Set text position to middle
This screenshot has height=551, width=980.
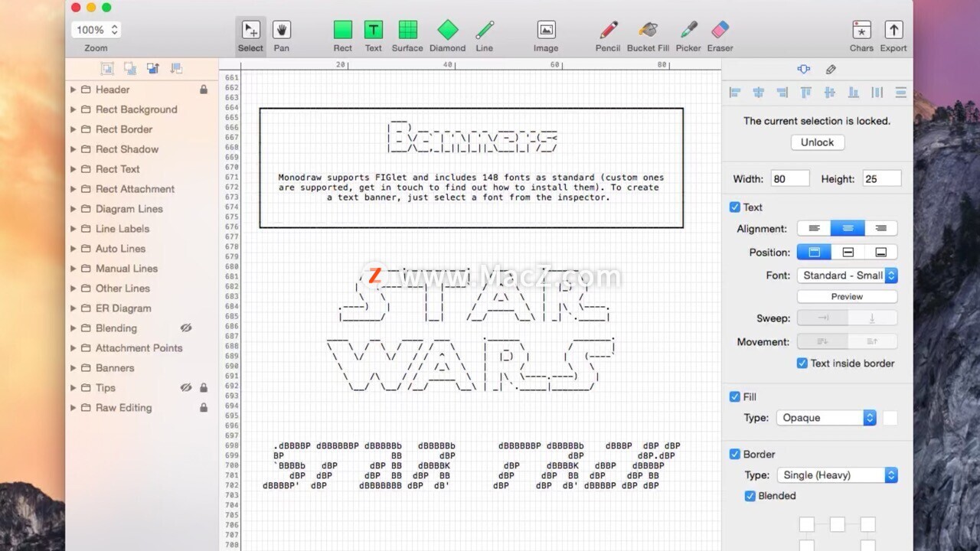point(848,253)
